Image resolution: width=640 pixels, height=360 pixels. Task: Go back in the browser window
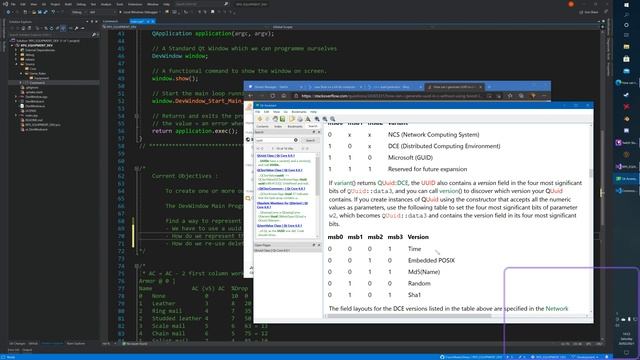(x=251, y=96)
